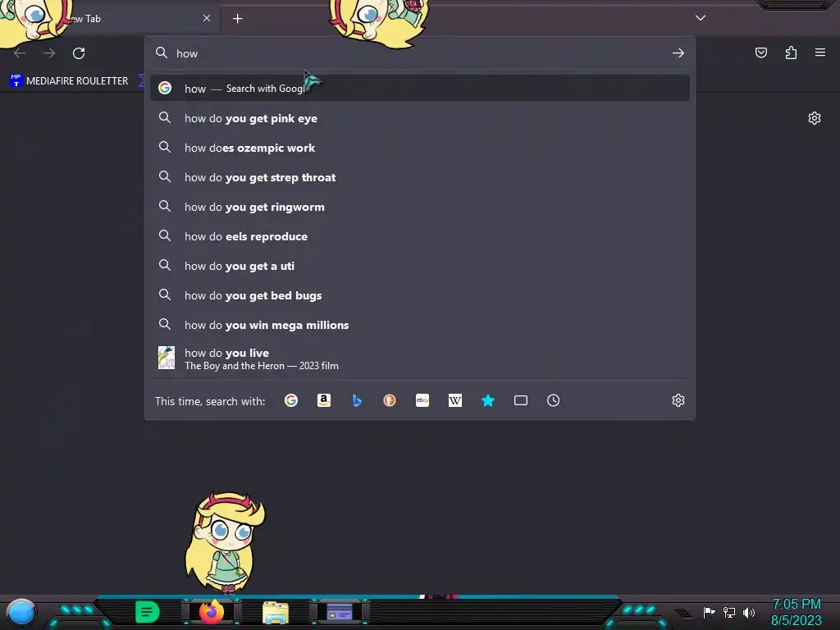
Task: Open the purple window app on taskbar
Action: pos(340,612)
